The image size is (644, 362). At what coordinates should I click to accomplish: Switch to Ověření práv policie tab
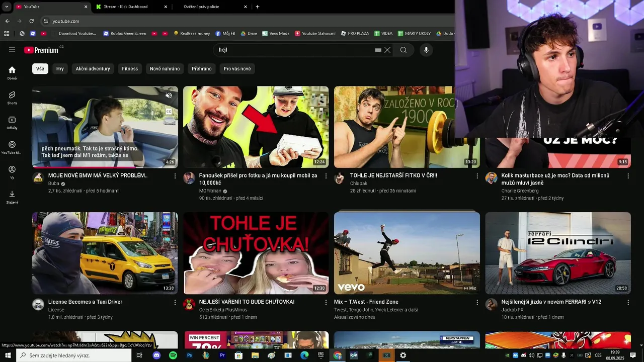click(x=211, y=7)
